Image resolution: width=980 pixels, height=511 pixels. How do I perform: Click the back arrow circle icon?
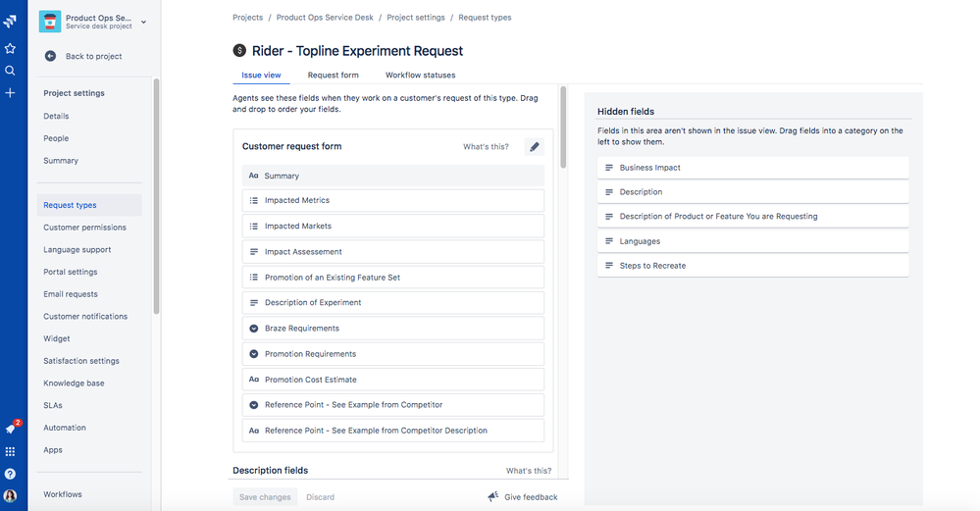(x=51, y=56)
